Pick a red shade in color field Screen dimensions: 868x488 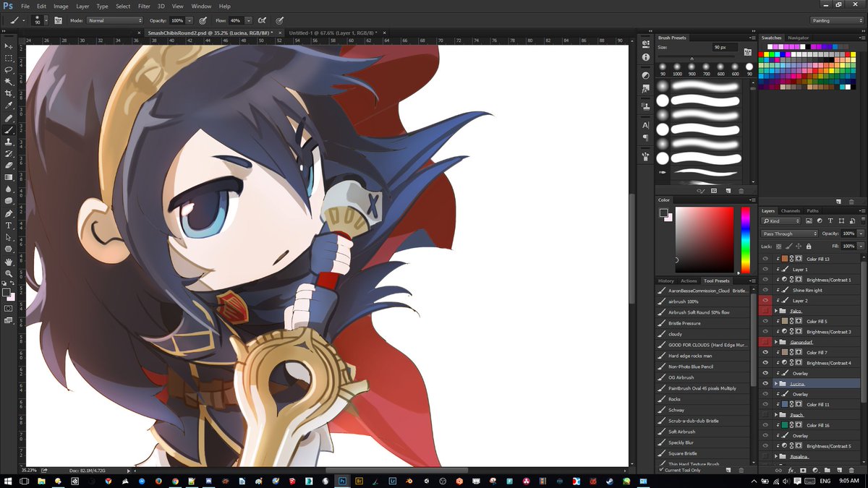[705, 240]
